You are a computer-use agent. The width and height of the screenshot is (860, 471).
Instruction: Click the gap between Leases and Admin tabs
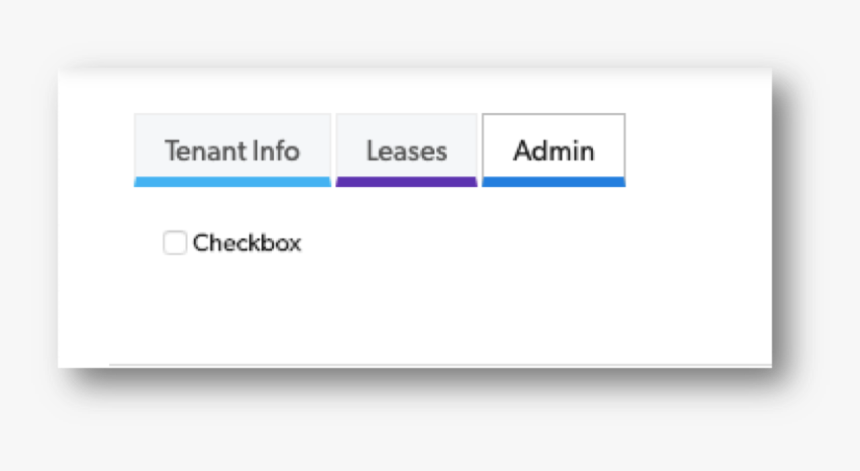tap(480, 150)
